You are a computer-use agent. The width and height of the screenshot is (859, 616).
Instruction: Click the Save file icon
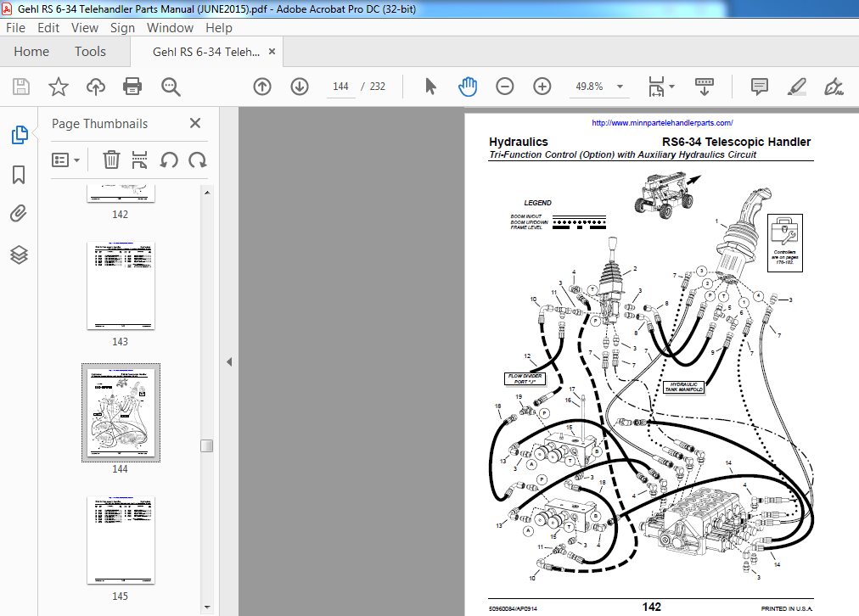21,87
